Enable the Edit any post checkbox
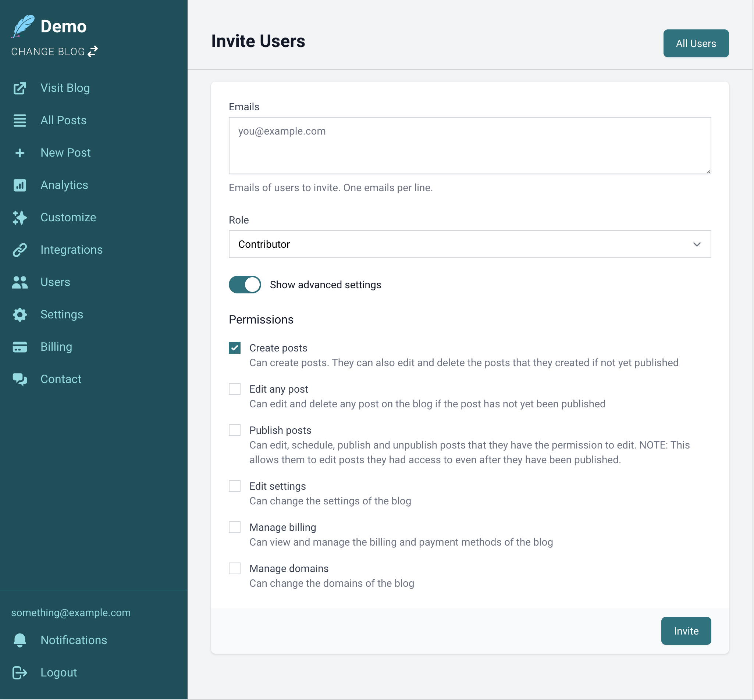Screen dimensions: 754x700 pos(235,389)
